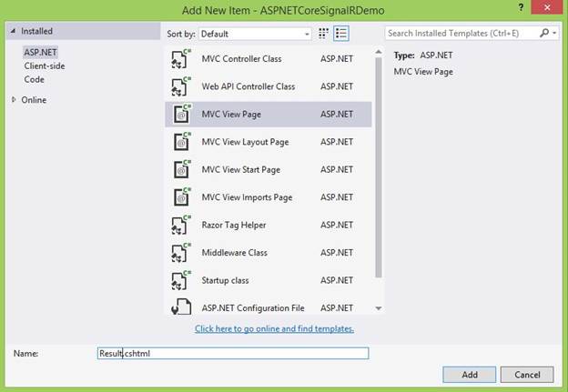Select ASP.NET Configuration File name
Screen dimensions: 568x392
tap(253, 308)
